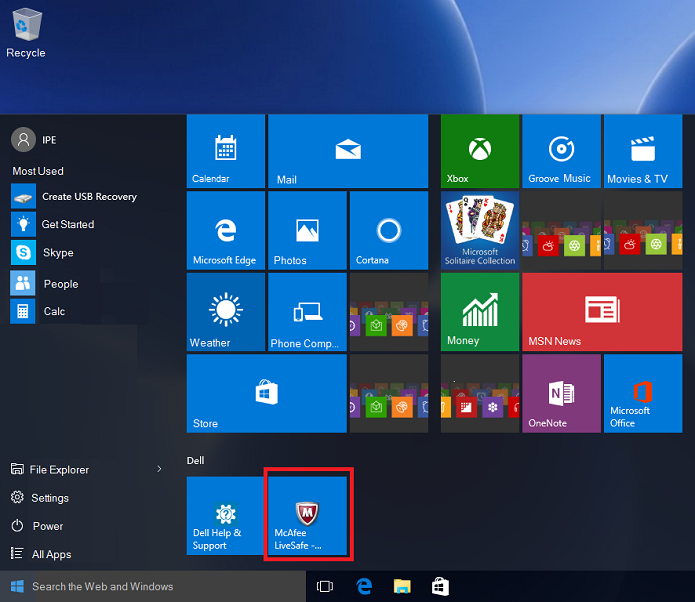Open Settings from Start menu
This screenshot has height=602, width=695.
point(40,498)
